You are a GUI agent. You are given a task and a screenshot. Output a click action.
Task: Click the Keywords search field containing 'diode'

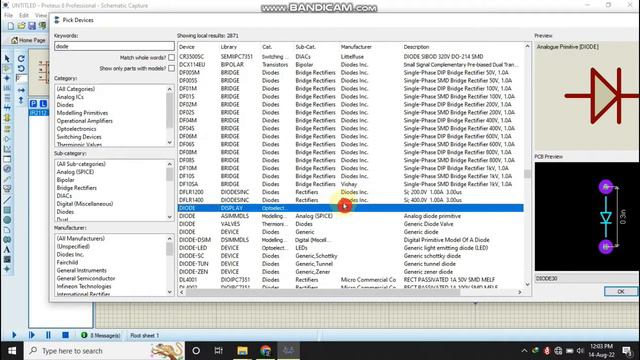coord(114,46)
